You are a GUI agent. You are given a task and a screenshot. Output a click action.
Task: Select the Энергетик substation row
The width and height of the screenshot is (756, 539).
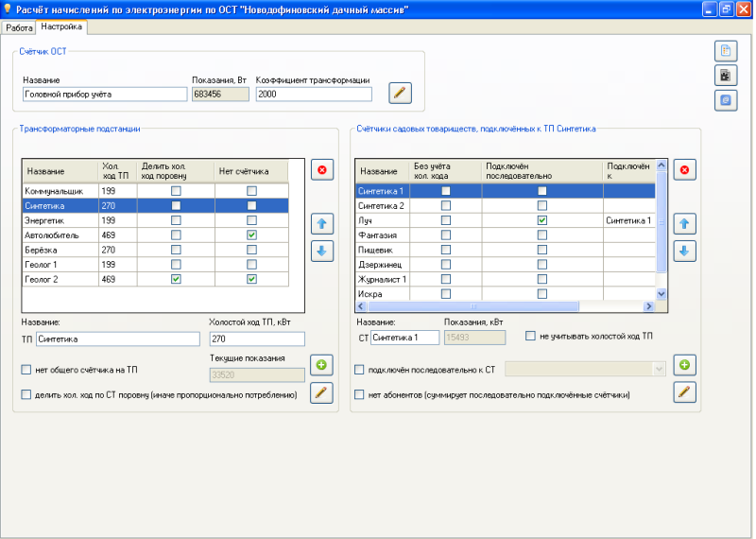155,220
